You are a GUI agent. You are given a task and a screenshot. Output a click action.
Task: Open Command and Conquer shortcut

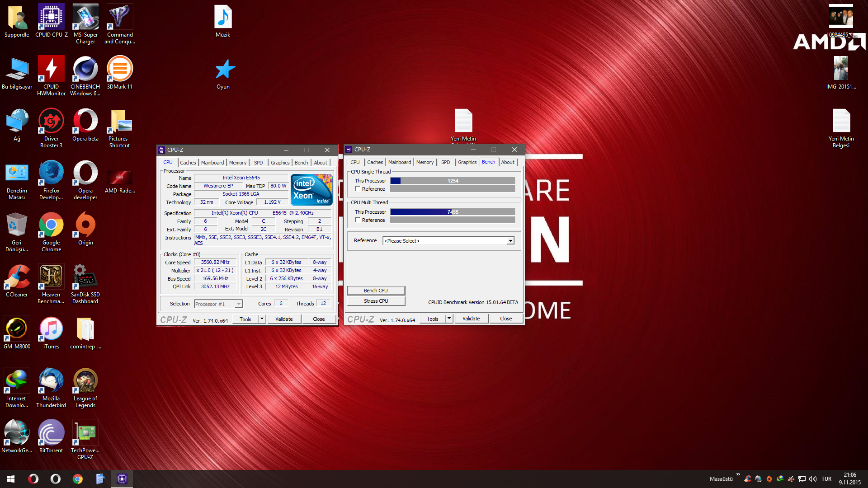point(120,24)
